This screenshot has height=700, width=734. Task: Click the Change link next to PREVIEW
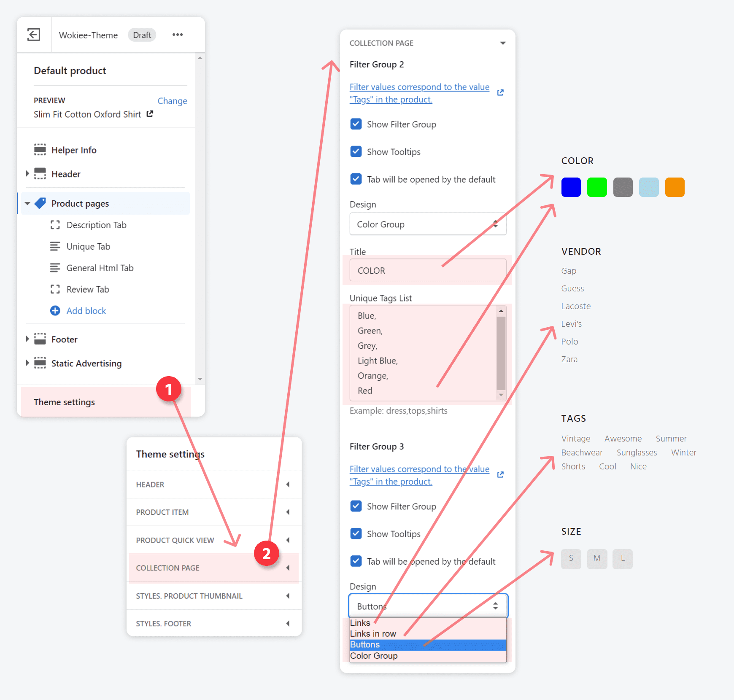pos(172,101)
